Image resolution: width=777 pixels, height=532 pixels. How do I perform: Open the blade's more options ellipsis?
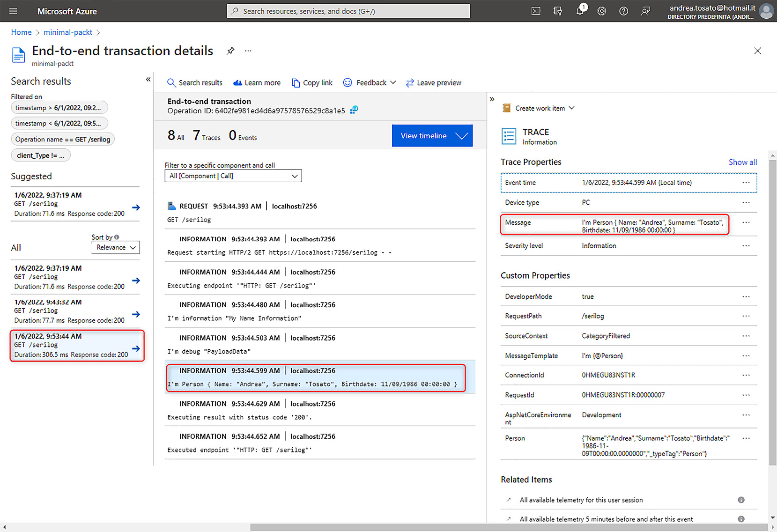tap(248, 51)
